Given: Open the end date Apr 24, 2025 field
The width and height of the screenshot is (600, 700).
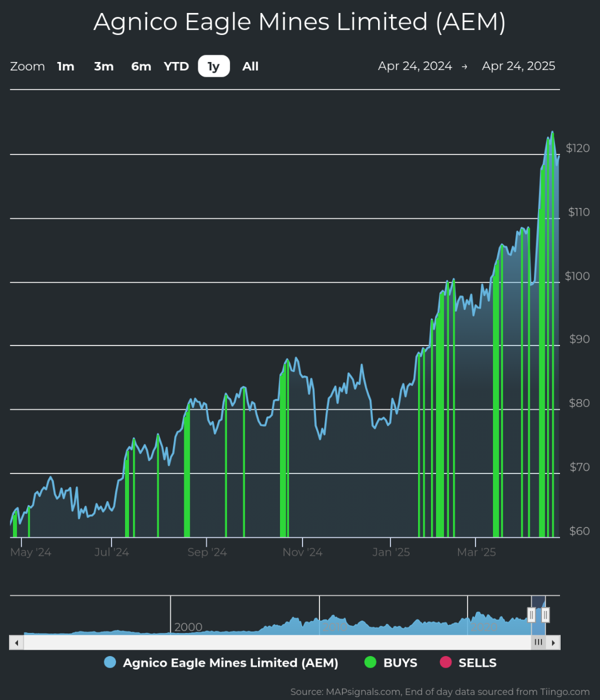Looking at the screenshot, I should tap(518, 67).
